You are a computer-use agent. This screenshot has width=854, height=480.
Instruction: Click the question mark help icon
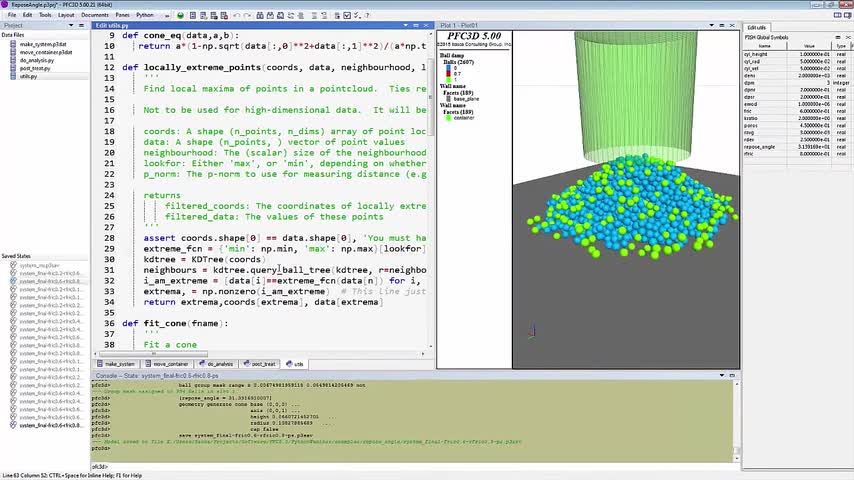tap(367, 15)
